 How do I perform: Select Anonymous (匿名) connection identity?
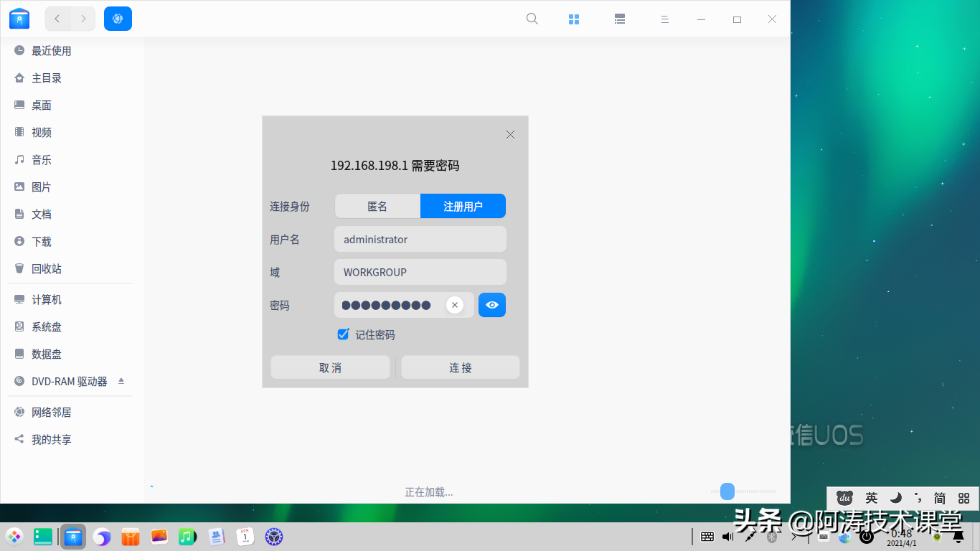377,206
